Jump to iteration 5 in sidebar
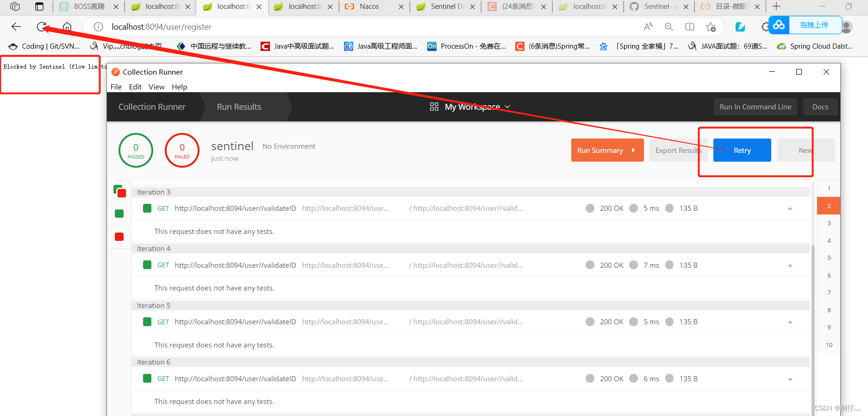Viewport: 868px width, 416px height. coord(829,258)
